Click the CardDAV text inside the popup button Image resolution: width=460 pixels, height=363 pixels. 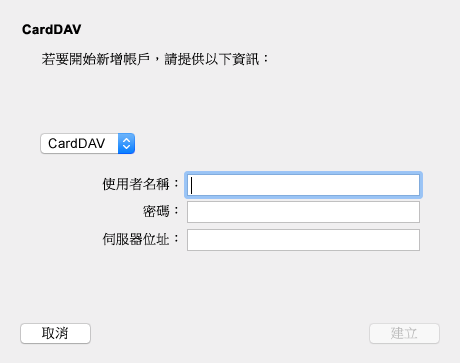pyautogui.click(x=77, y=144)
